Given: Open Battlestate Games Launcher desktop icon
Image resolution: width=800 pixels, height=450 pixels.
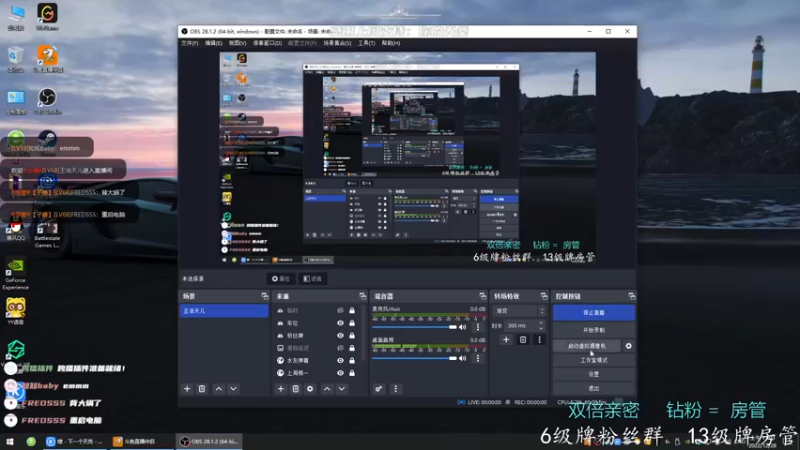Looking at the screenshot, I should (47, 235).
